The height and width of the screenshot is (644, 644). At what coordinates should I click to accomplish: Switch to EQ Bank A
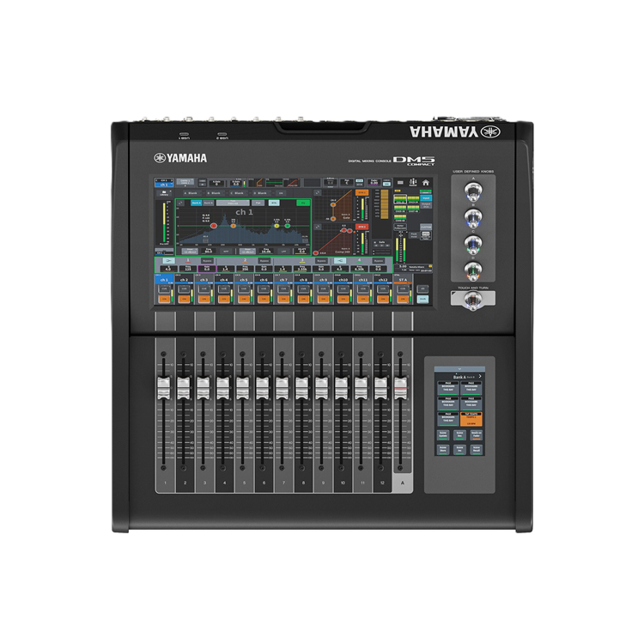click(x=197, y=203)
